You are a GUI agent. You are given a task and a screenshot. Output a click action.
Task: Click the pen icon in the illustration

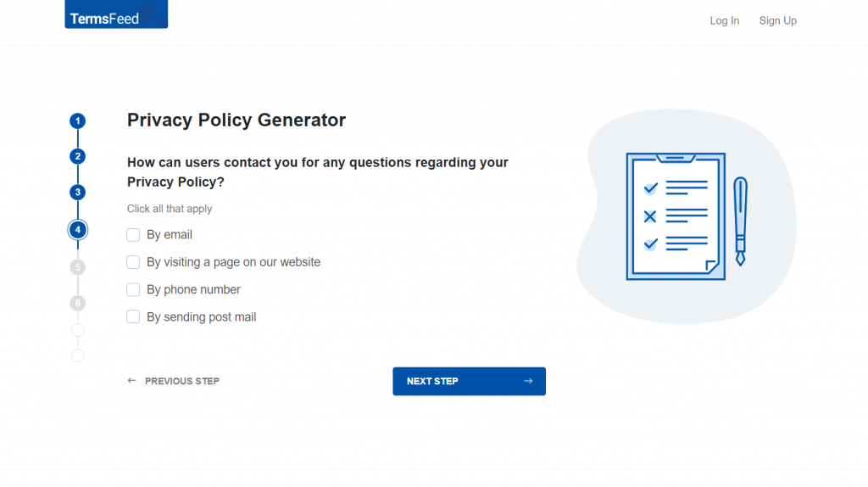pyautogui.click(x=740, y=221)
